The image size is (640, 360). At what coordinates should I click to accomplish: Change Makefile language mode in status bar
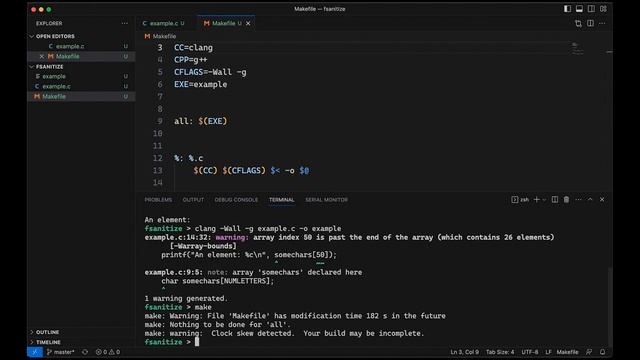point(567,352)
